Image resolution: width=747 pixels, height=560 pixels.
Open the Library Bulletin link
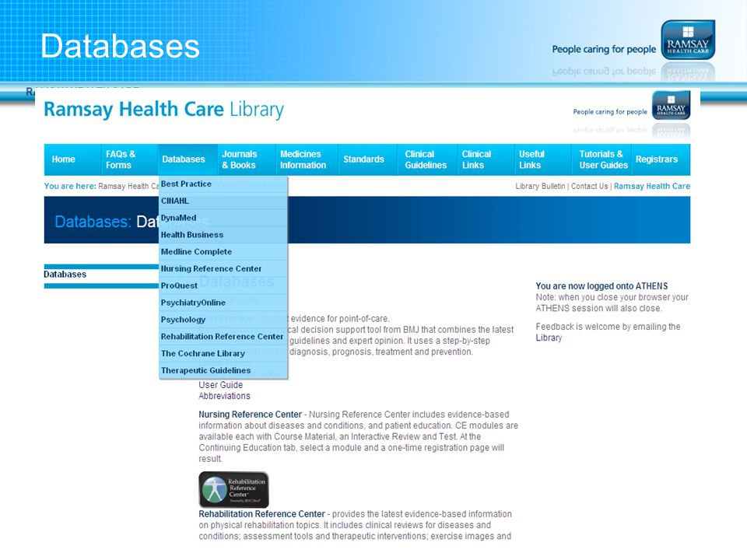540,186
